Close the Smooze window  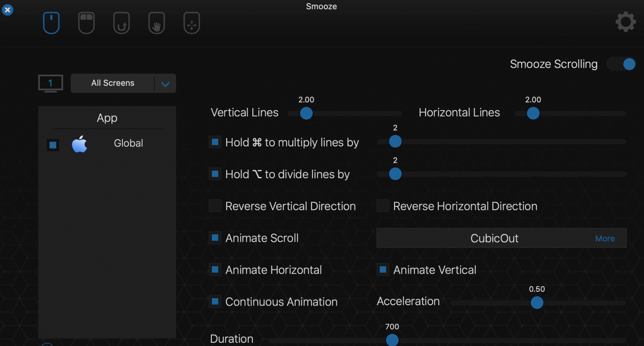pos(7,10)
